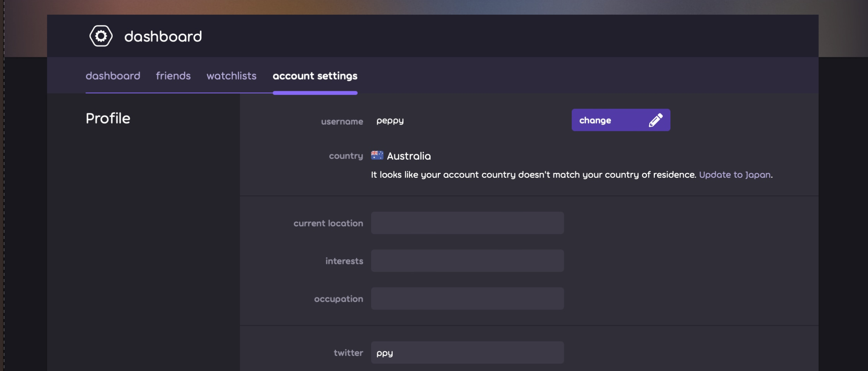Select the twitter field containing ppy

click(x=467, y=352)
